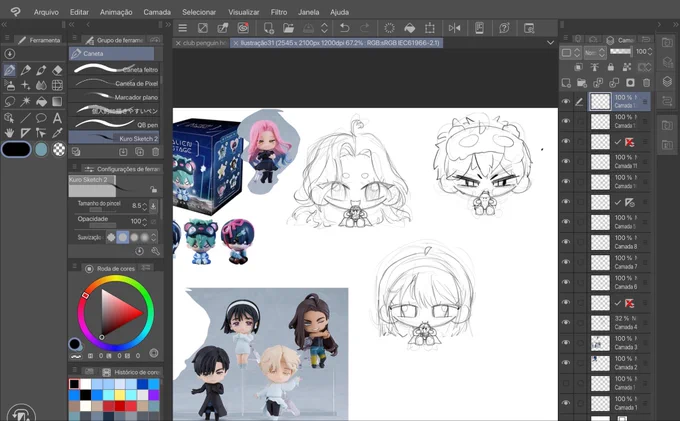Screen dimensions: 680x421
Task: Adjust layer opacity stepper next to 100
Action: pyautogui.click(x=650, y=52)
